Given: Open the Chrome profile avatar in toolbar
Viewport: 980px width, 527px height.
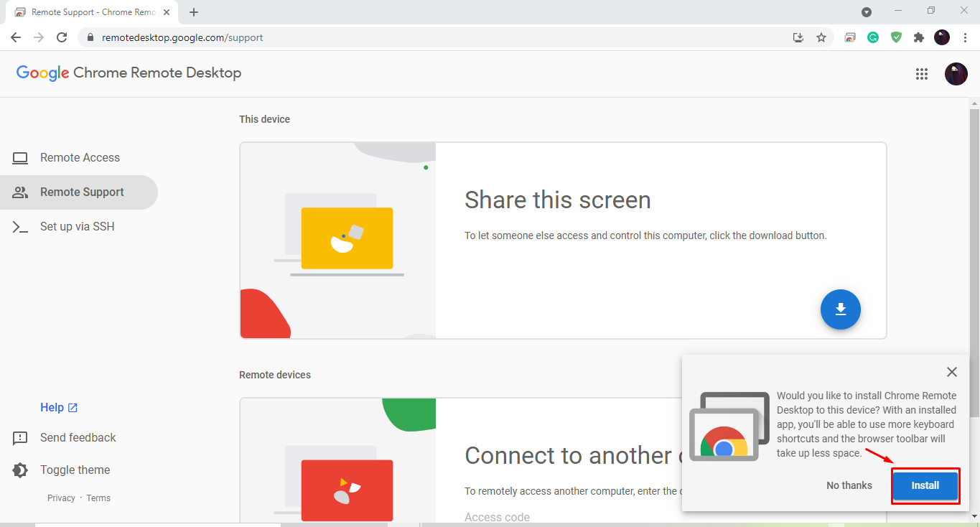Looking at the screenshot, I should (x=942, y=37).
